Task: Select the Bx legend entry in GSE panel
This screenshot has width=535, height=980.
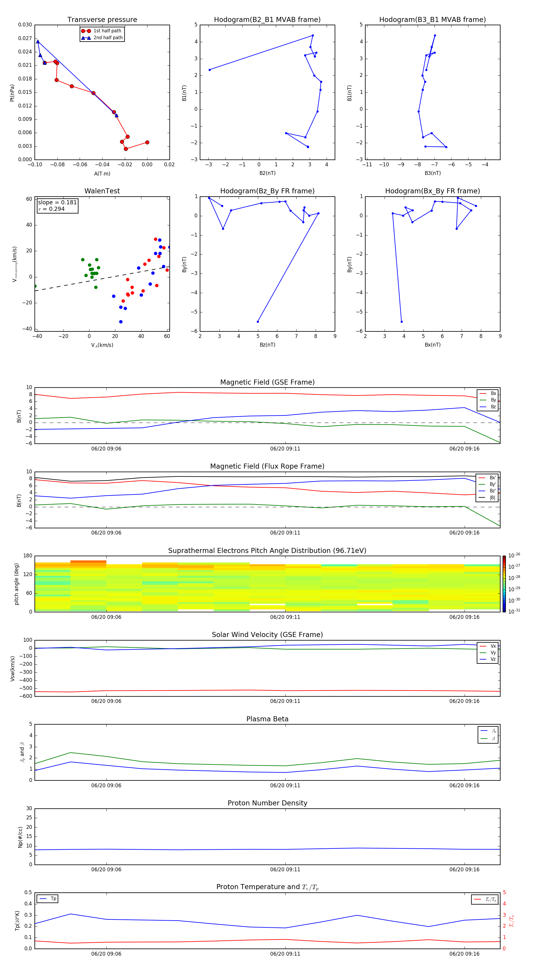Action: coord(488,393)
